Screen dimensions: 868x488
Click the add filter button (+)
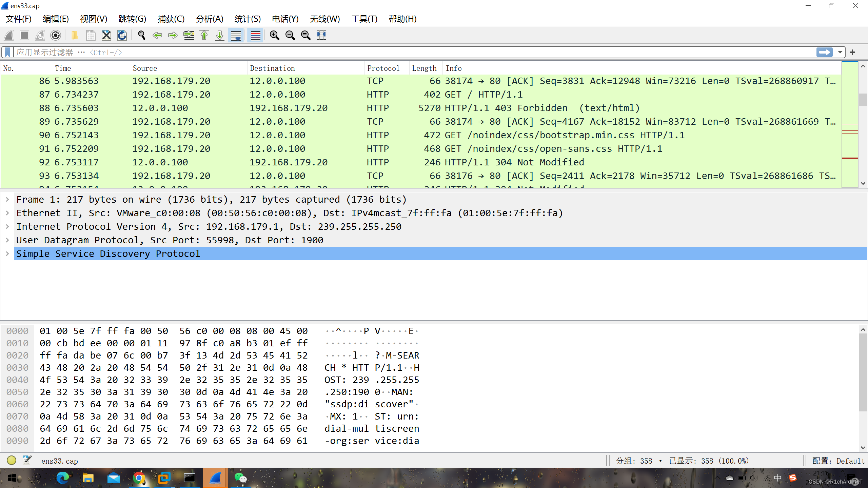(x=853, y=52)
